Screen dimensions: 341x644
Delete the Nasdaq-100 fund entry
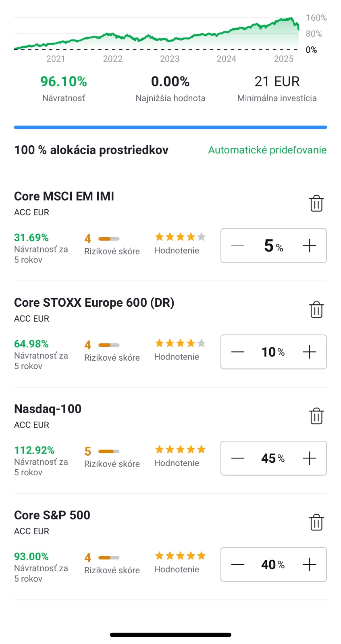coord(316,416)
